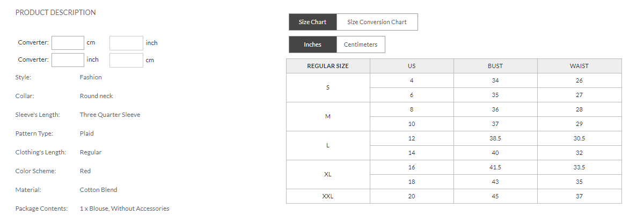
Task: Click the S size row label
Action: coord(328,87)
